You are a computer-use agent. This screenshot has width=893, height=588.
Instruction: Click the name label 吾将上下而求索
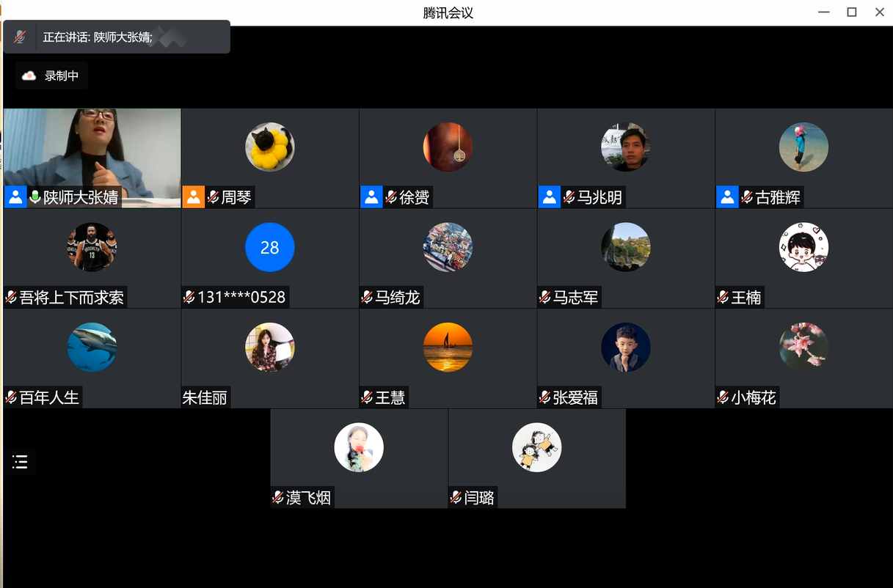[71, 298]
